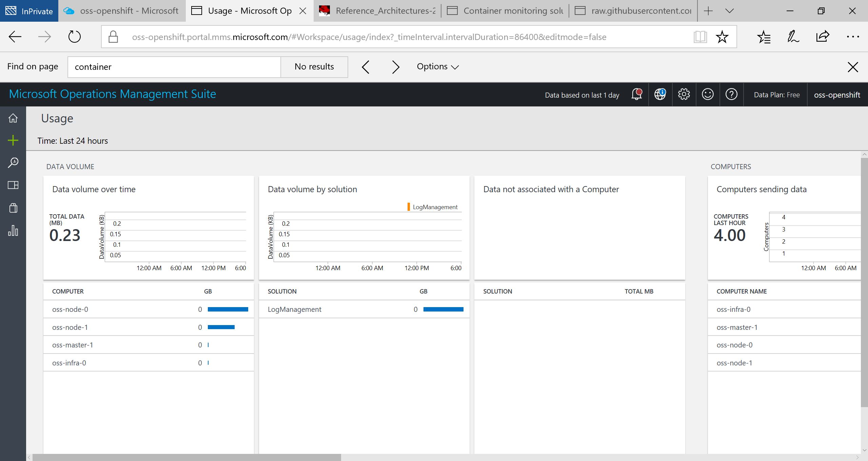Open the help question mark icon

coord(731,94)
